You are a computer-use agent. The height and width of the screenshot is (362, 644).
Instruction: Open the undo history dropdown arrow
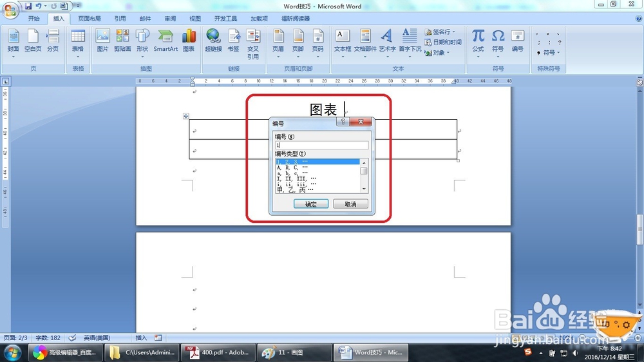45,6
